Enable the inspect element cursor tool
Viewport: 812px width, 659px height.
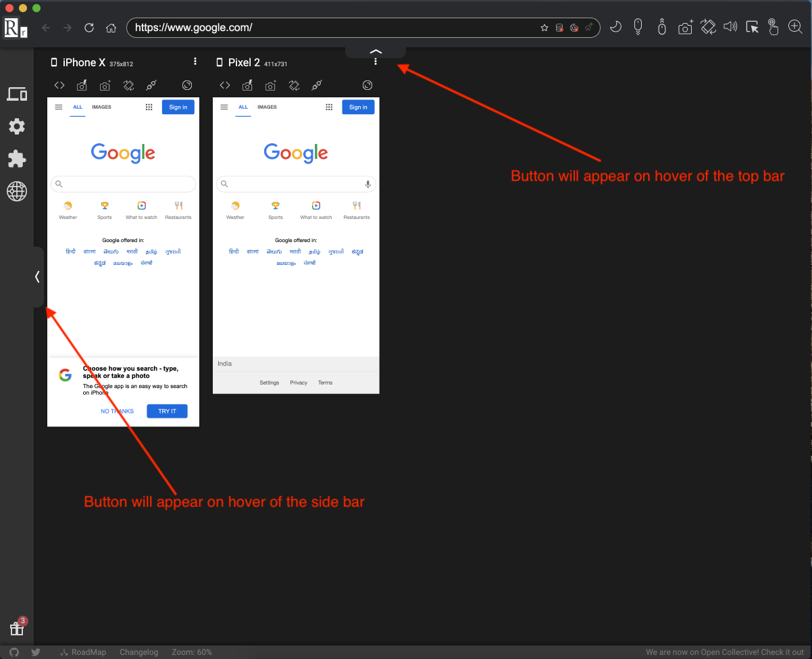click(753, 27)
